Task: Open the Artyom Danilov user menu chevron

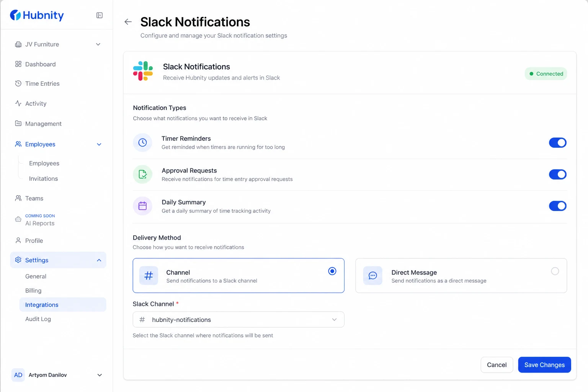Action: (x=100, y=375)
